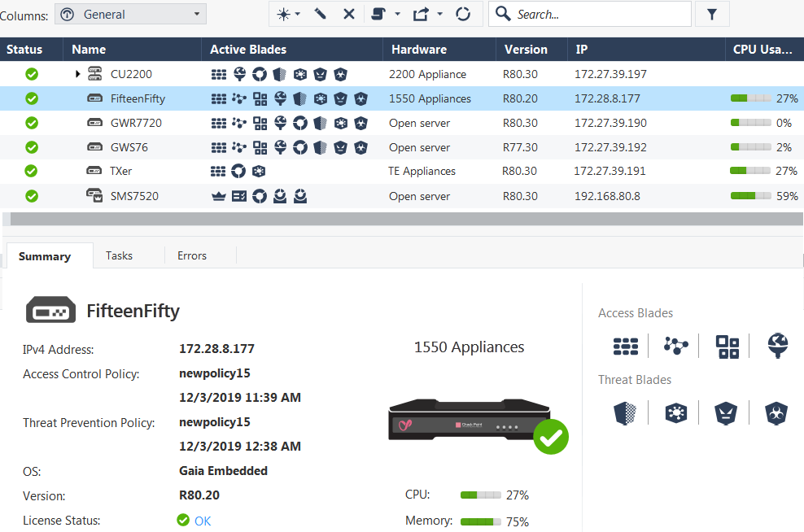Click CPU usage bar in SMS7520 row
804x532 pixels.
point(750,195)
